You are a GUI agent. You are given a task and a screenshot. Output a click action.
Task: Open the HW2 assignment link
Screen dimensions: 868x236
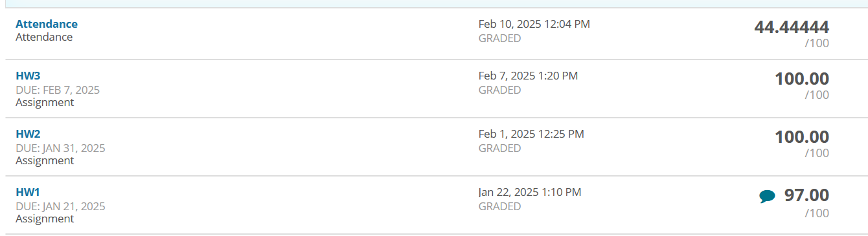[28, 134]
